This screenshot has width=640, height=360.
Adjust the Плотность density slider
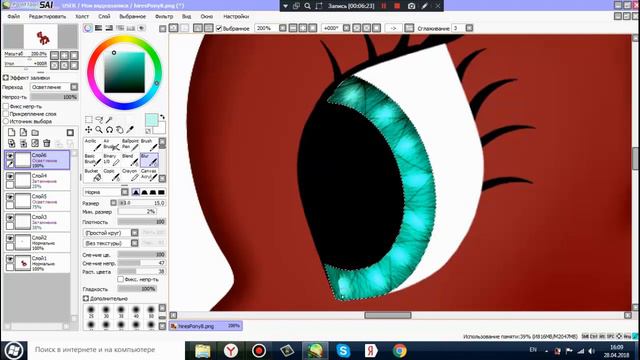pyautogui.click(x=142, y=222)
